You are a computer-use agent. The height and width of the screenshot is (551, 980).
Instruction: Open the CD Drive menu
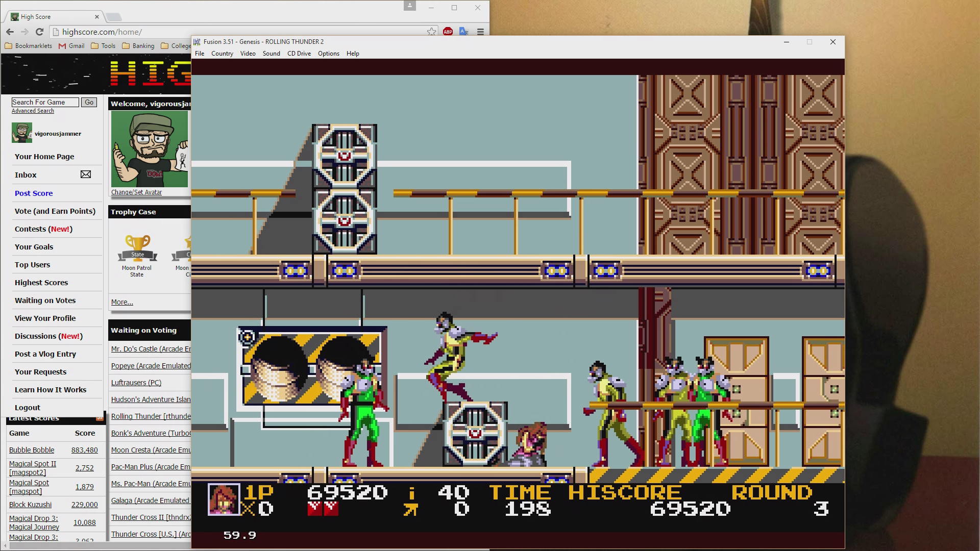tap(299, 54)
